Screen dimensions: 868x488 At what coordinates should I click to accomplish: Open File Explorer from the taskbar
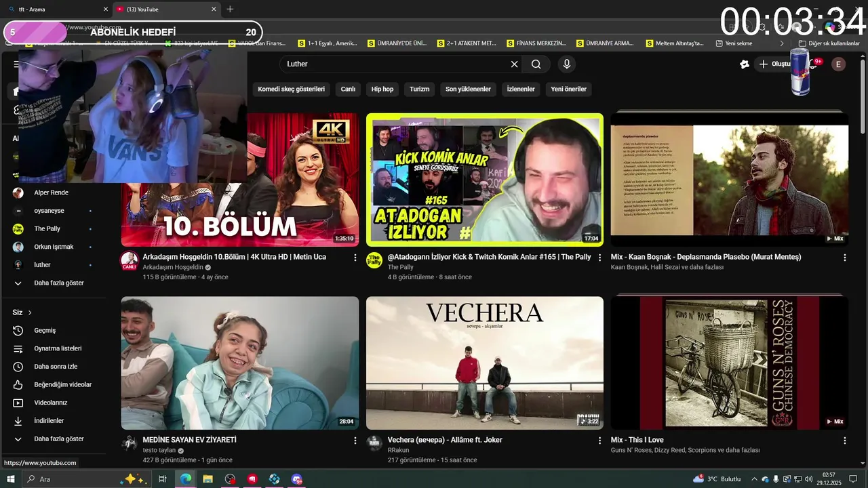point(208,479)
